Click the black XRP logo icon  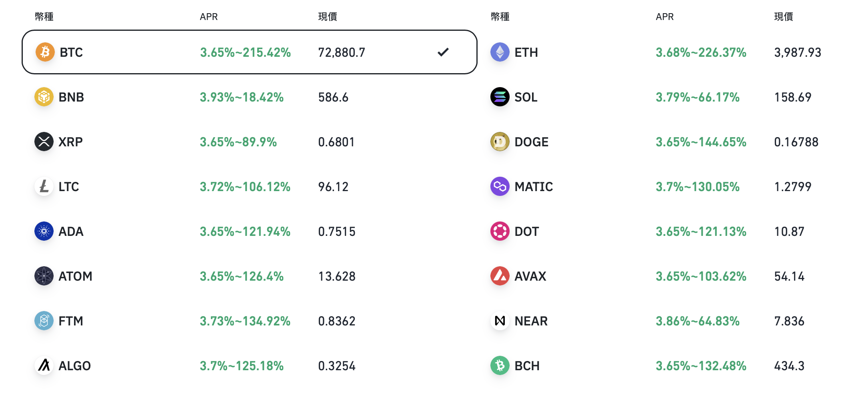pyautogui.click(x=44, y=142)
